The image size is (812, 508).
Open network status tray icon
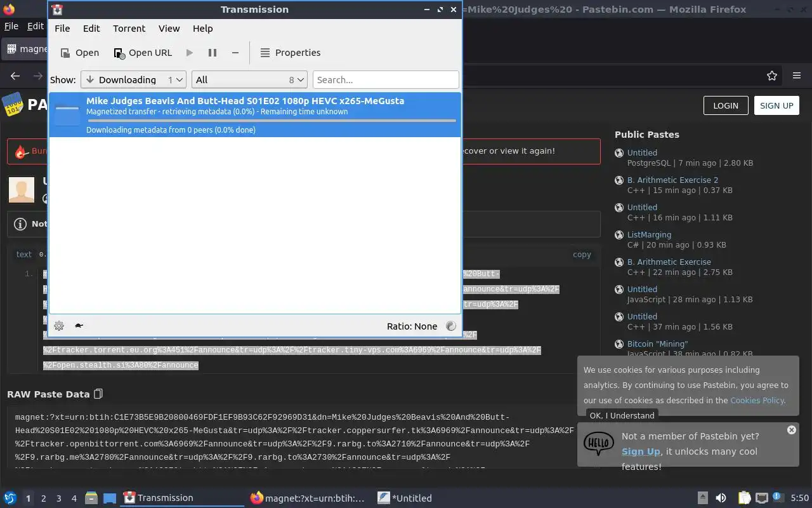click(761, 498)
